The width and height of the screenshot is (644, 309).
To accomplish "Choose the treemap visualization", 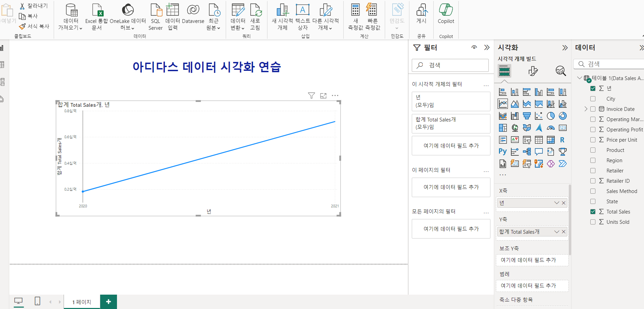I will coord(502,128).
